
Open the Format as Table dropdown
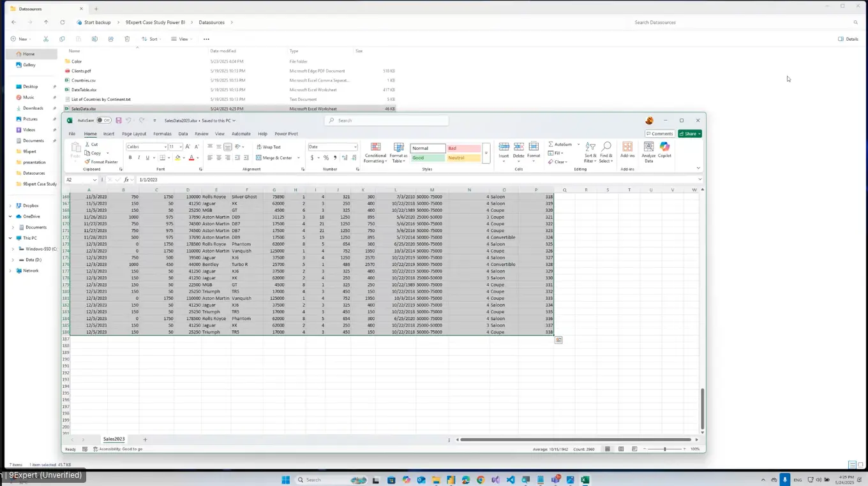coord(398,153)
